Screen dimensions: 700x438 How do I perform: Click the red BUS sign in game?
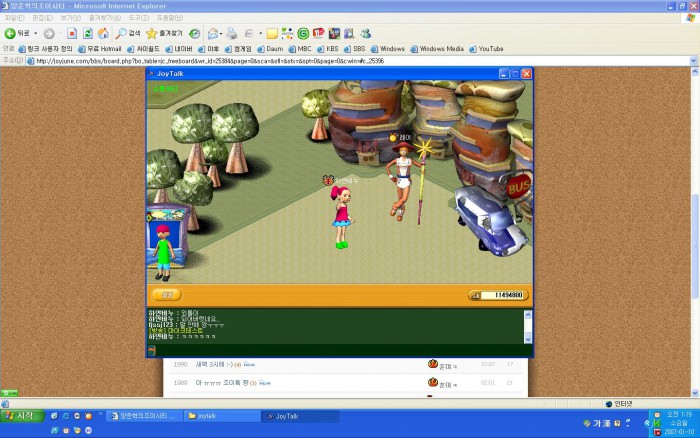pyautogui.click(x=518, y=185)
